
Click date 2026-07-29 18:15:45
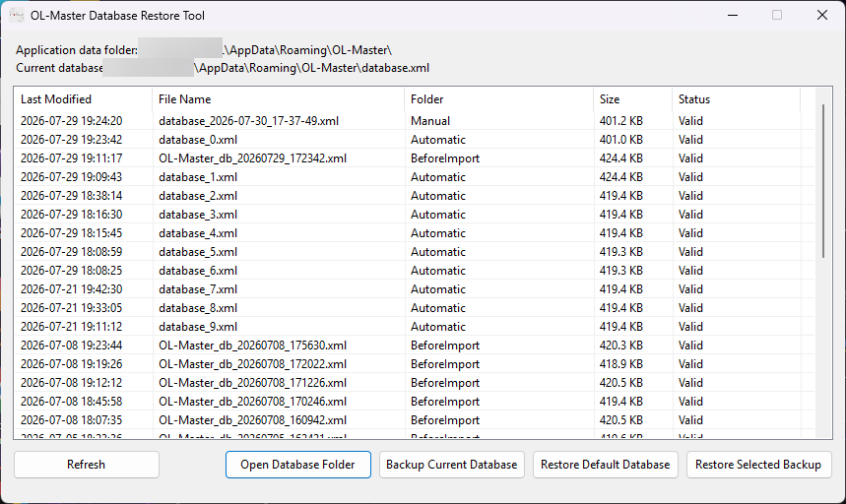[71, 233]
